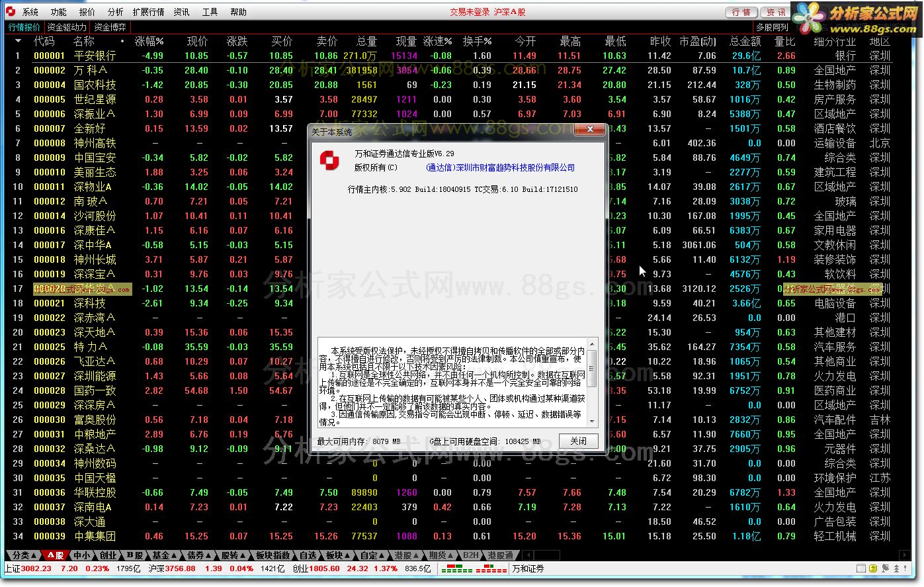Open the 帮助 menu

point(238,12)
